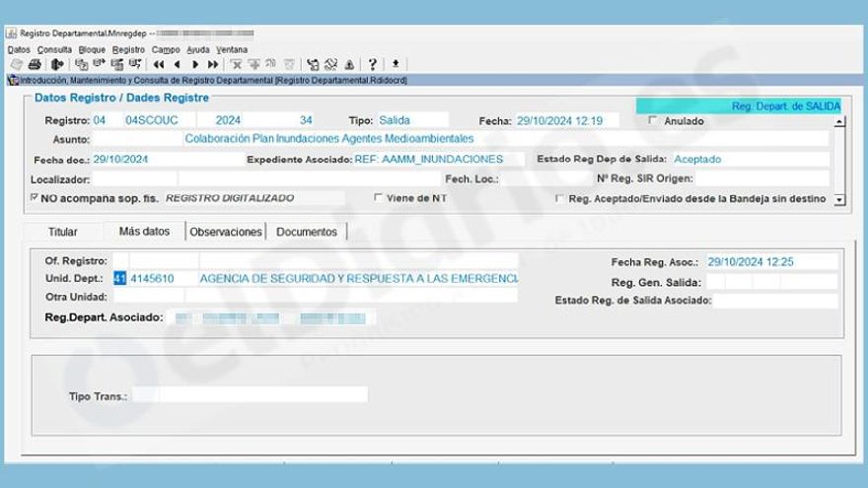Open the Observaciones tab

tap(226, 232)
